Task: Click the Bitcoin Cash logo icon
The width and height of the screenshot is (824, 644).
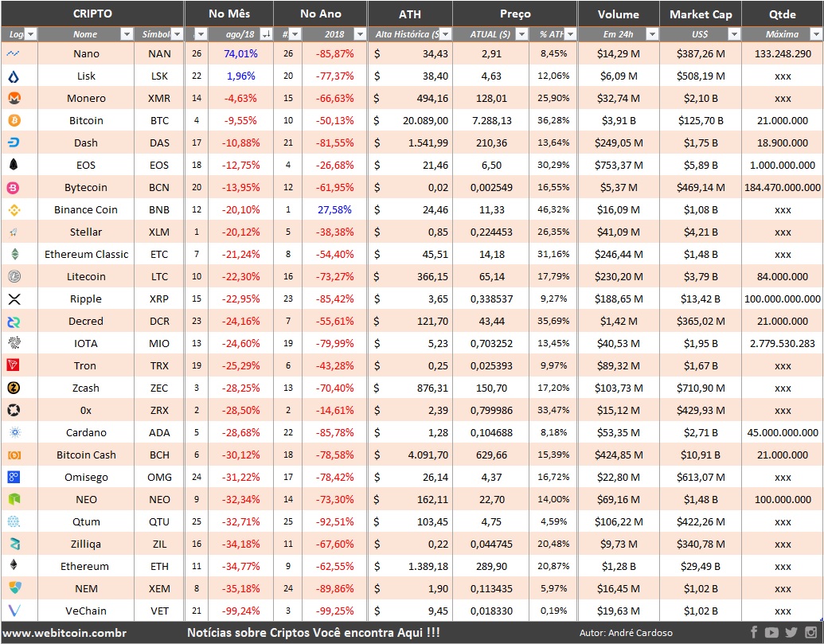Action: click(14, 455)
